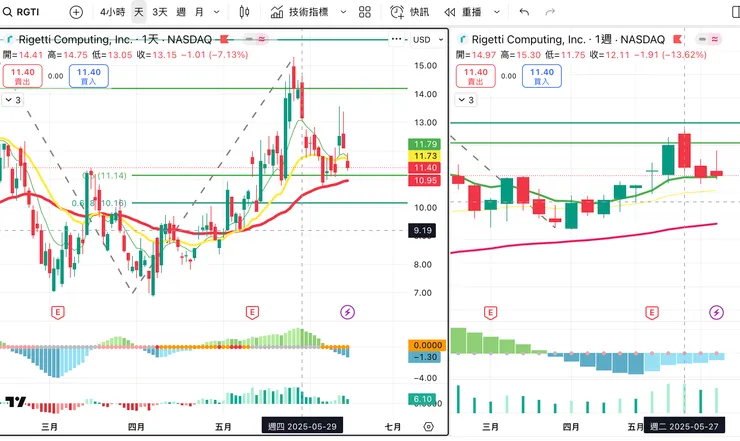Screen dimensions: 740x441
Task: Start bar replay with 重播 button
Action: click(462, 12)
